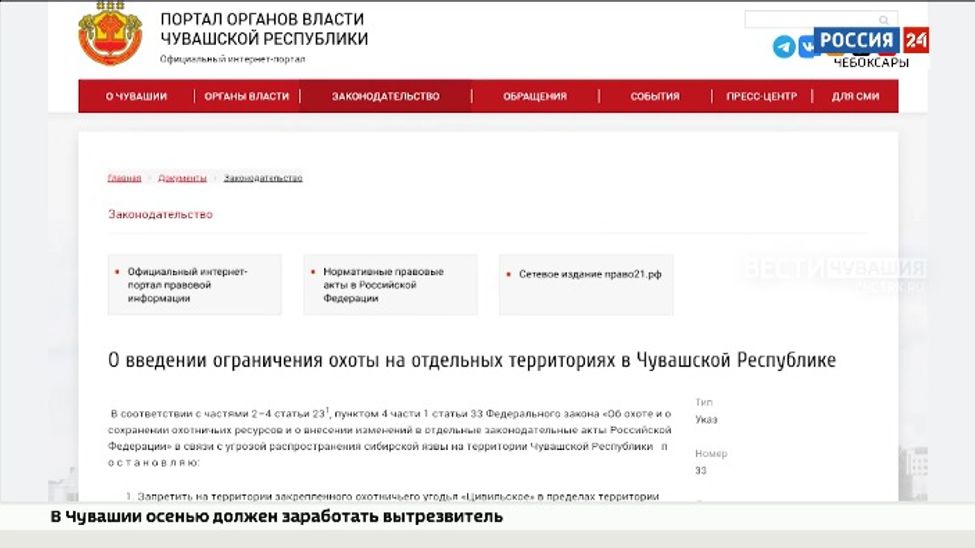Open «Нормативные правовые акты в Российской Федерации» card
The height and width of the screenshot is (548, 975).
[x=390, y=285]
